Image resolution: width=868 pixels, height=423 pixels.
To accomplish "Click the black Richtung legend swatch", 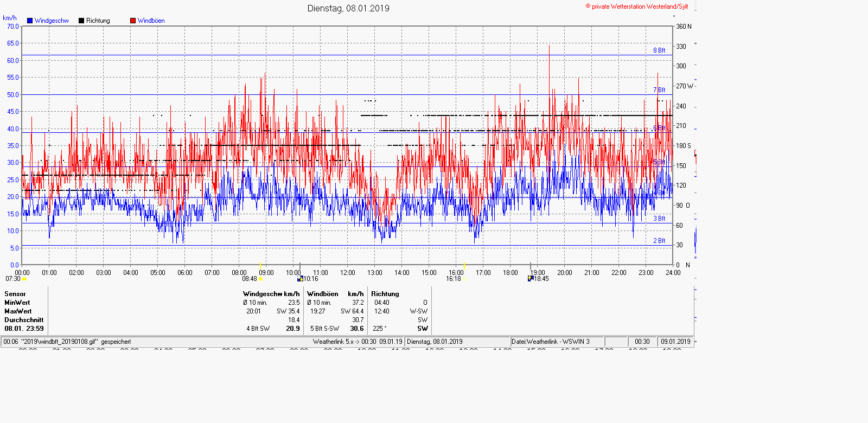I will tap(81, 21).
